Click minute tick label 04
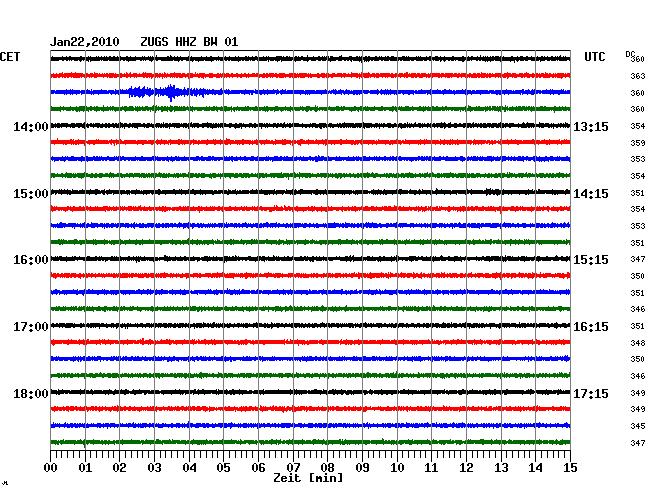 click(x=189, y=468)
